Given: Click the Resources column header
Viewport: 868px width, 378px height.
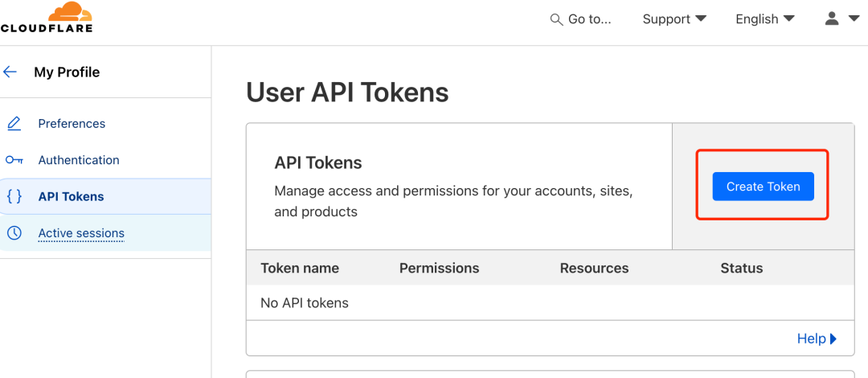Looking at the screenshot, I should (594, 269).
